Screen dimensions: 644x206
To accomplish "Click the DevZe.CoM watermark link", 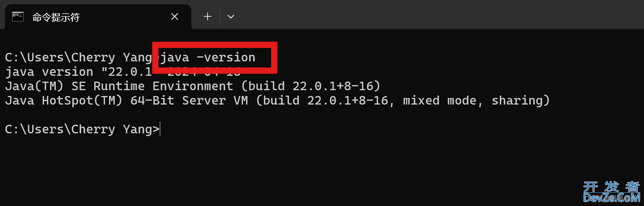I will point(612,198).
